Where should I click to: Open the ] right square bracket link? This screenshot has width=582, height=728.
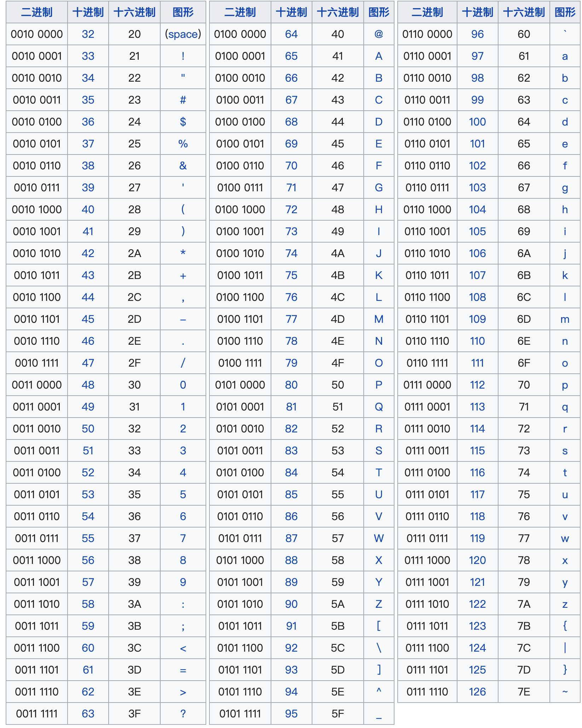click(379, 670)
